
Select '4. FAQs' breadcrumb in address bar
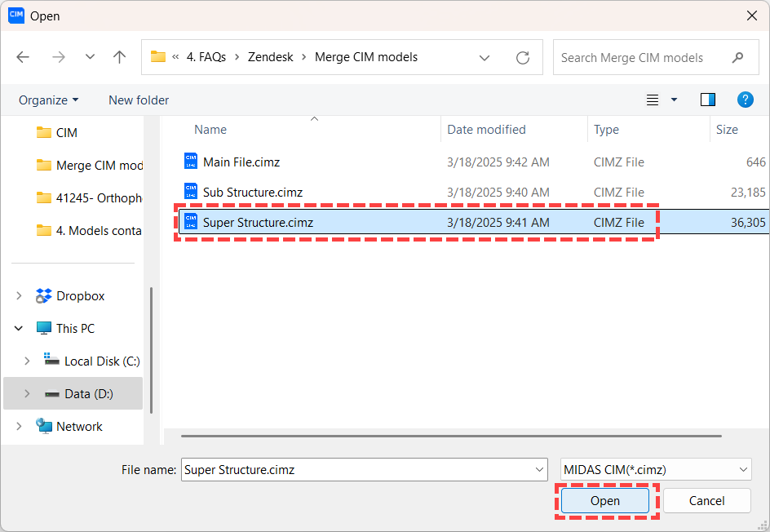click(x=206, y=57)
